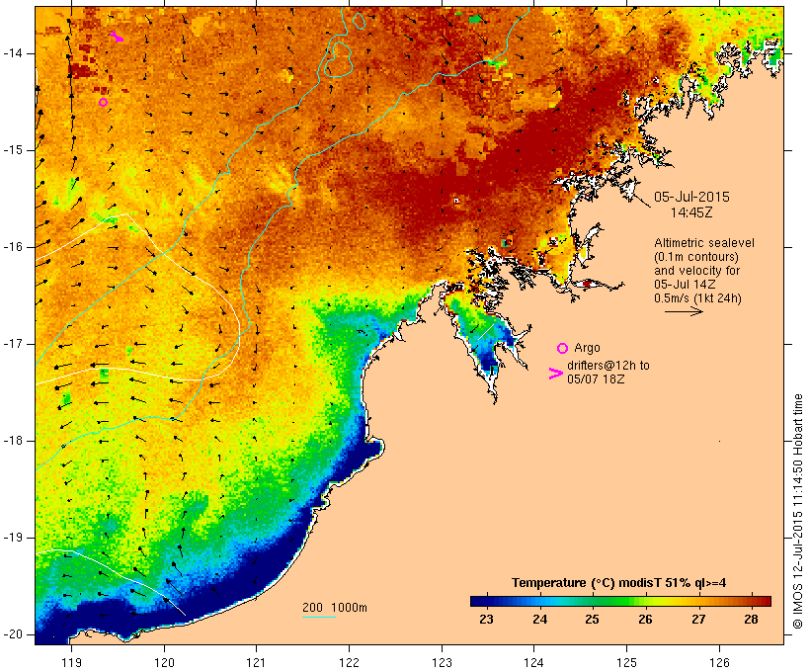
Task: Click the 'drifters@12h to' legend text
Action: click(608, 366)
